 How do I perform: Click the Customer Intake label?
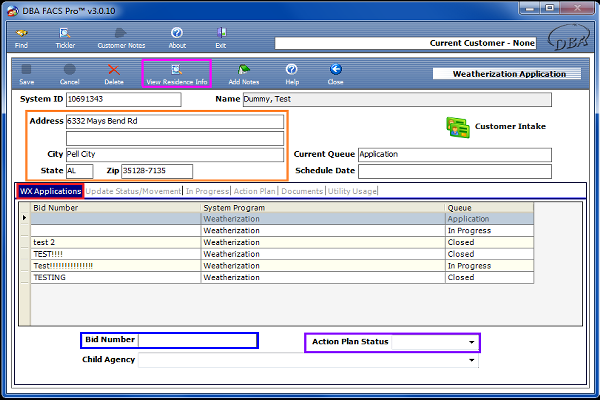pos(510,126)
